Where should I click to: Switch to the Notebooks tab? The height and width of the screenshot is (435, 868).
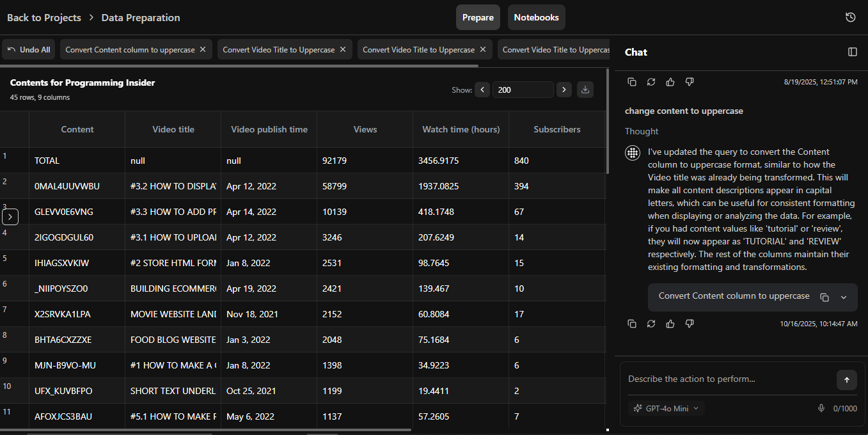pos(536,17)
